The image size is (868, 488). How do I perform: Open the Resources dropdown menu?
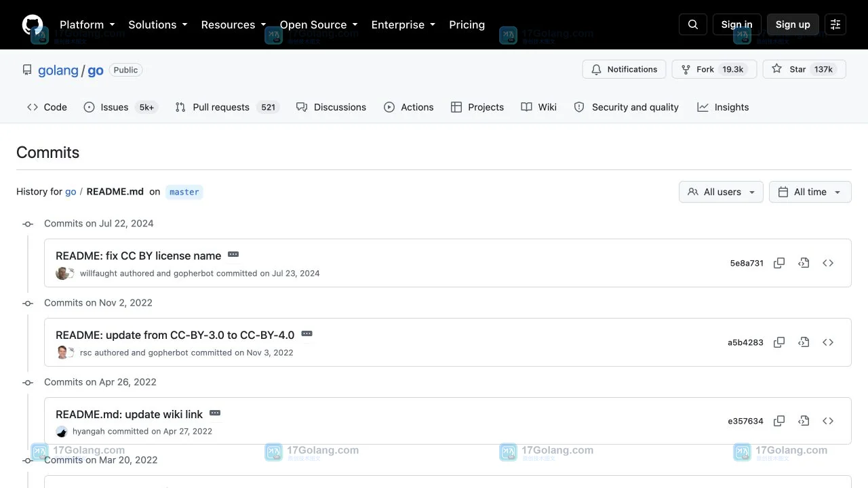233,24
